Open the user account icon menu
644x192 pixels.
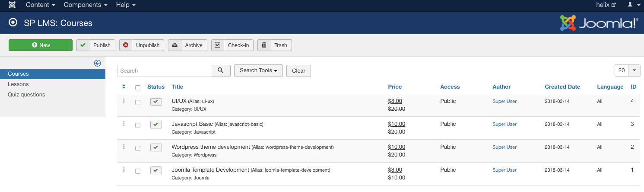tap(632, 5)
